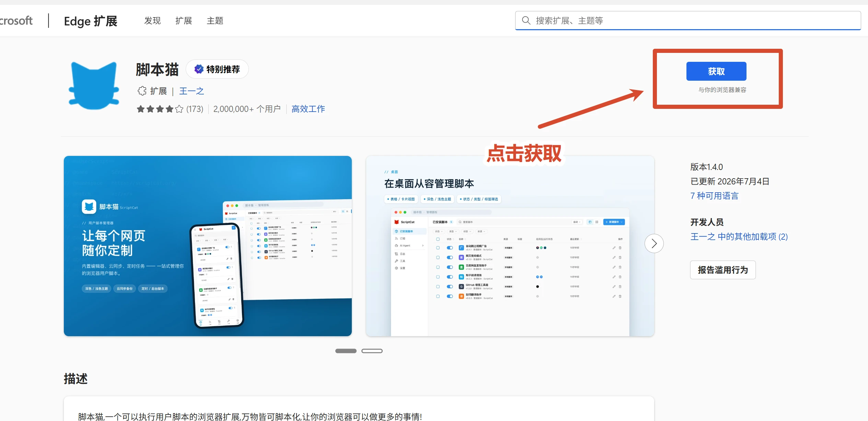This screenshot has height=421, width=868.
Task: Open the 发现 nav item
Action: click(152, 21)
